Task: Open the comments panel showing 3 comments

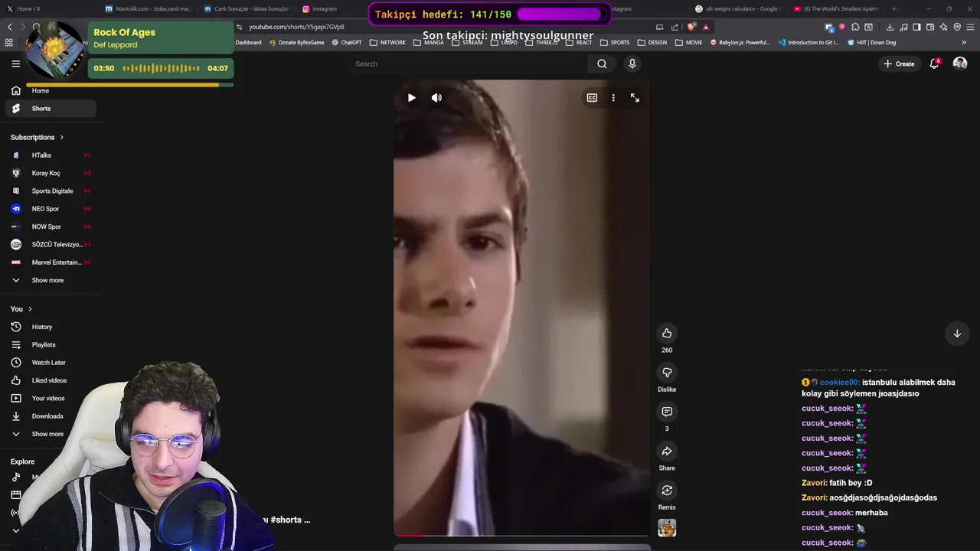Action: tap(667, 412)
